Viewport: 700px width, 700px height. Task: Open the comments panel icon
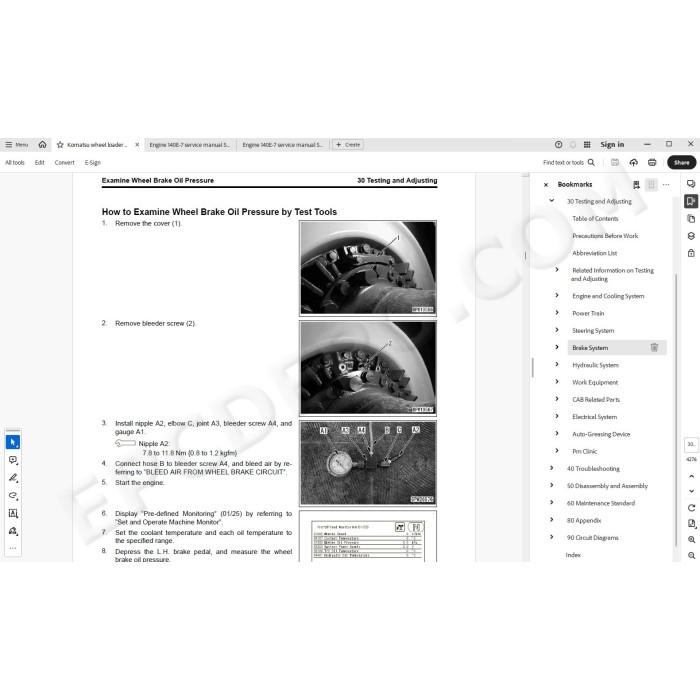click(691, 184)
